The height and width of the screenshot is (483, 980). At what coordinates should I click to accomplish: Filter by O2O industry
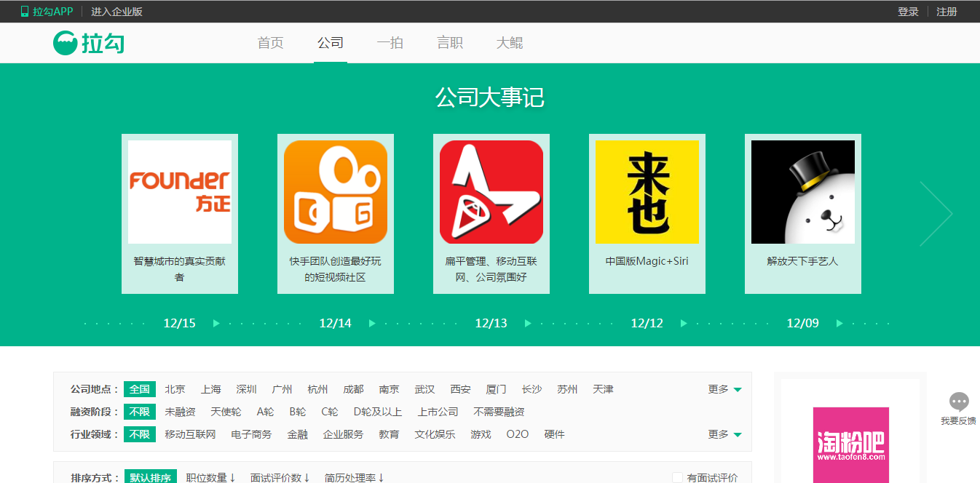click(x=518, y=434)
